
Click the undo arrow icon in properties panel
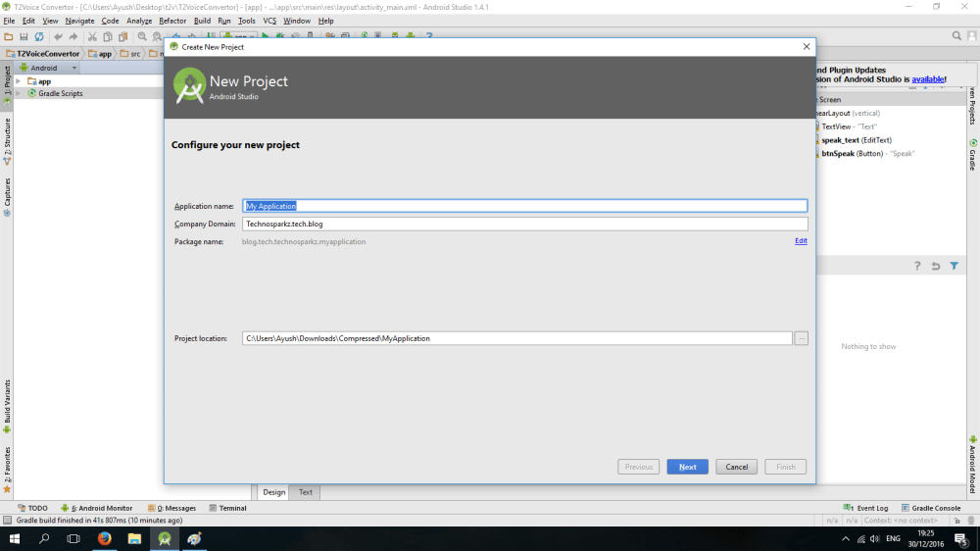[936, 266]
